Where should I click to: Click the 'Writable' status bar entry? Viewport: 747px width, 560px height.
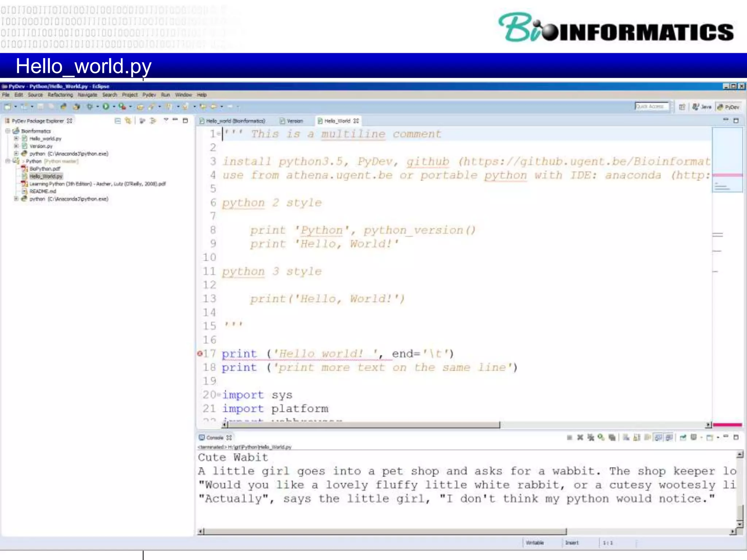[x=535, y=543]
